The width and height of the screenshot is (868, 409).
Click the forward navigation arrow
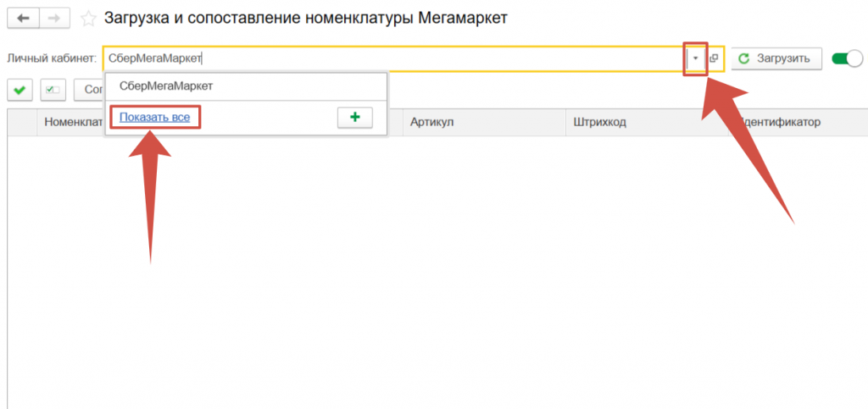55,18
